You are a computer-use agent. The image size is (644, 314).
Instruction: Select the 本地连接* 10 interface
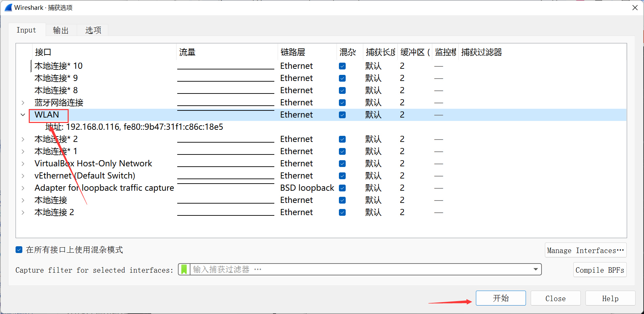click(x=59, y=66)
